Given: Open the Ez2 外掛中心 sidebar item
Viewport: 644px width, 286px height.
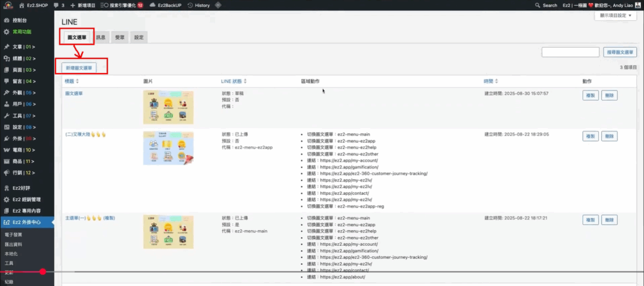Looking at the screenshot, I should 26,223.
